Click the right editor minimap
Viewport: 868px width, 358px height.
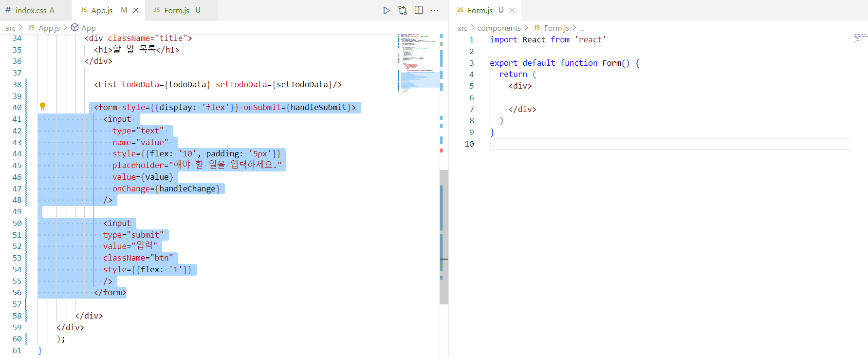(860, 38)
